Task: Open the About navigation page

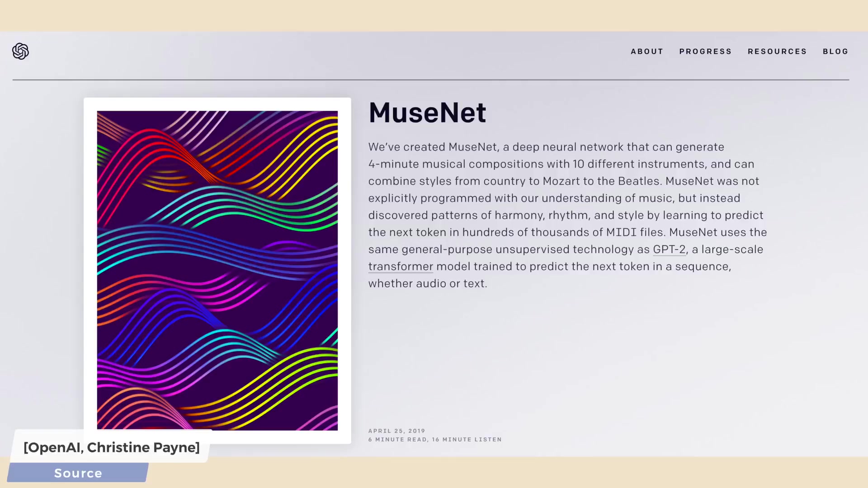Action: point(647,51)
